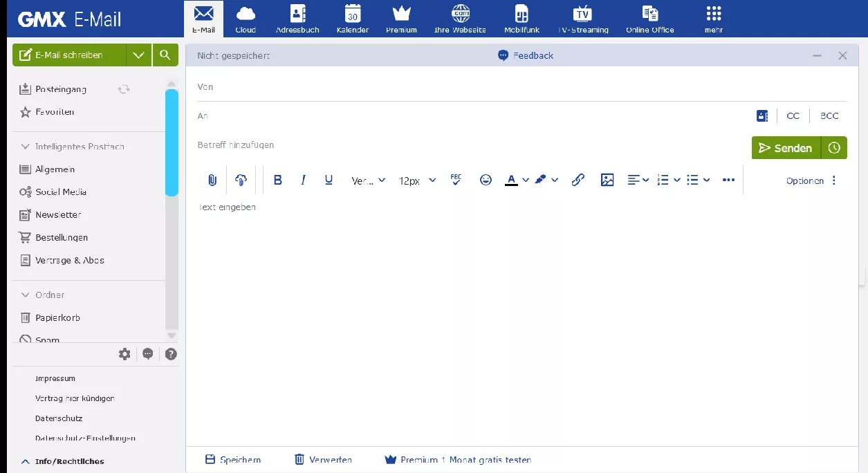The height and width of the screenshot is (473, 868).
Task: Run the spell checker
Action: 456,180
